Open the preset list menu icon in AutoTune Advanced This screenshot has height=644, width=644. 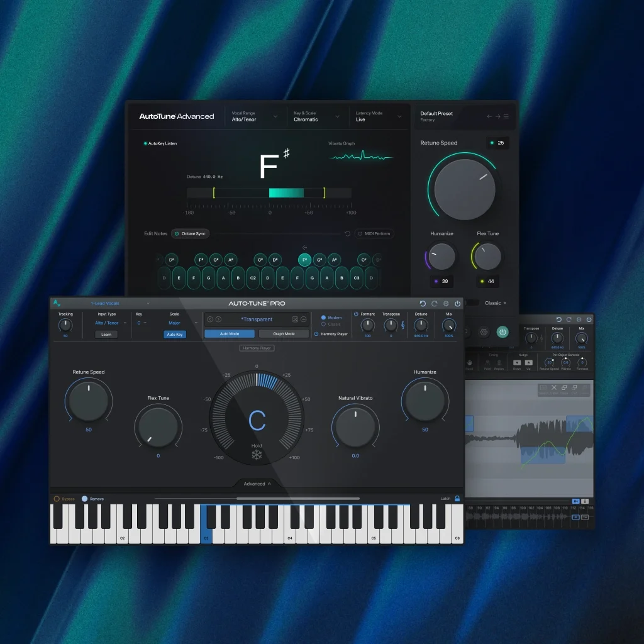coord(506,116)
